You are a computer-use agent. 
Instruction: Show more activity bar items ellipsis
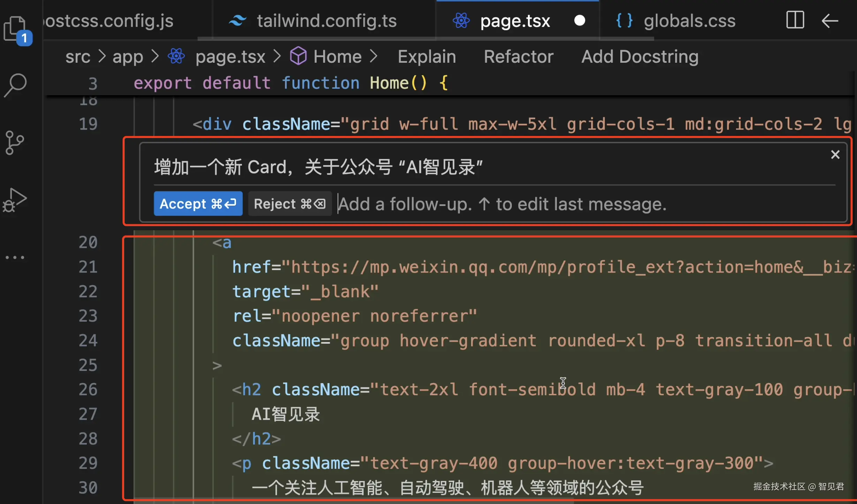(15, 258)
